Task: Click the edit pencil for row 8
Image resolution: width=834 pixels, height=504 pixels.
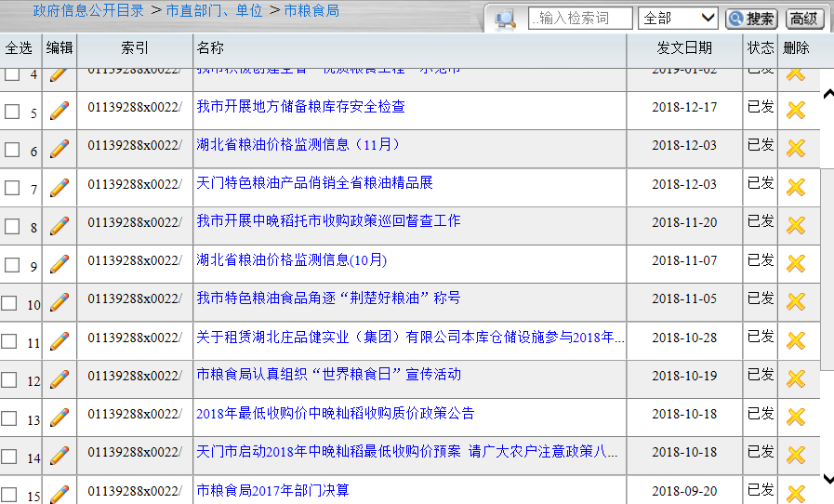Action: click(x=60, y=225)
